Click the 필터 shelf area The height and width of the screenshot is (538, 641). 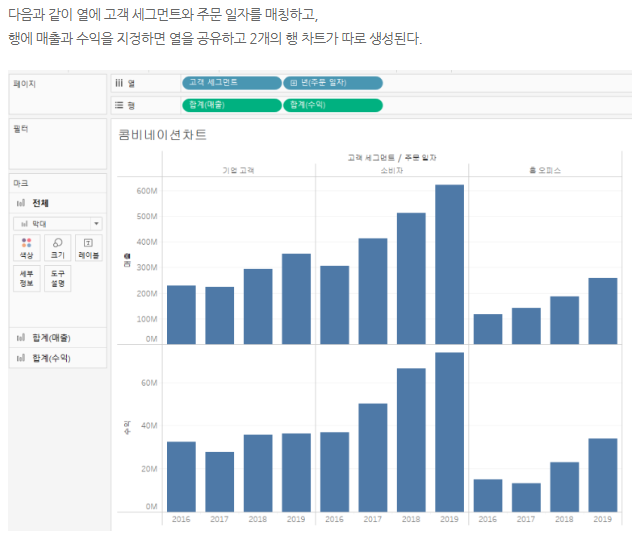[x=58, y=144]
